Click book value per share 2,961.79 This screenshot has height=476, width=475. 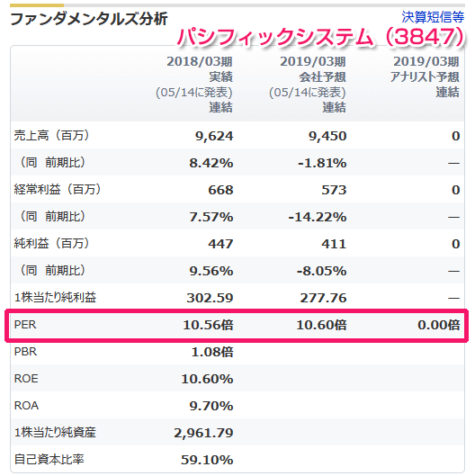[203, 433]
